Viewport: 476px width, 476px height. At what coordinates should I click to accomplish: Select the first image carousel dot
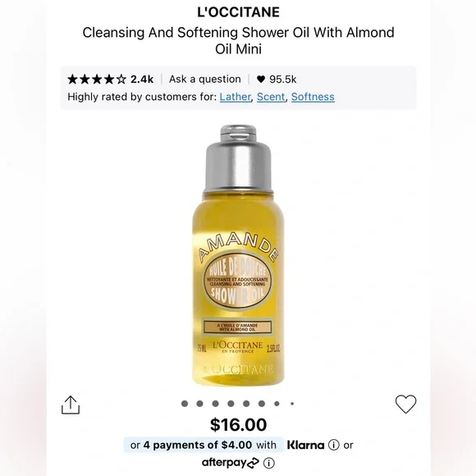tap(185, 404)
